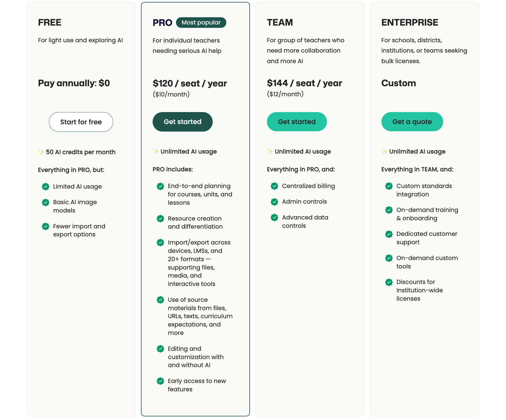Select the 'Start for free' button
Viewport: 506px width, 420px height.
tap(81, 122)
